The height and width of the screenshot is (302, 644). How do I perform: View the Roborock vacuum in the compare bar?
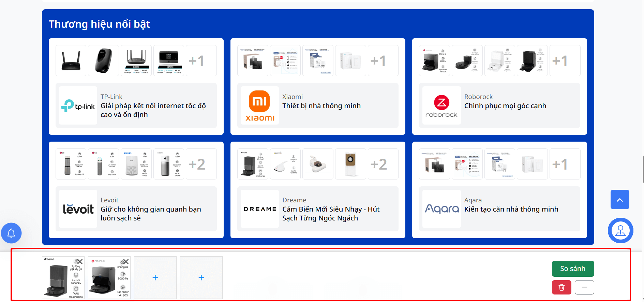[109, 278]
